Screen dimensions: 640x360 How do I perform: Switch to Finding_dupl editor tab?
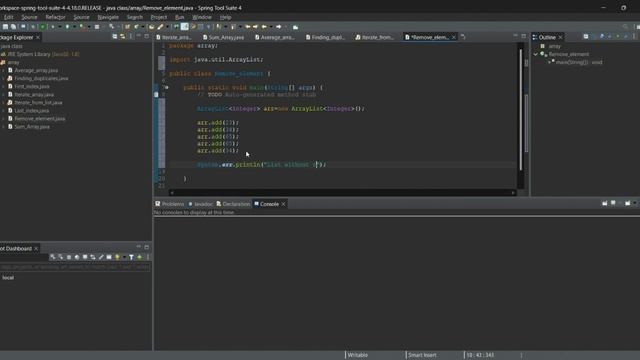click(x=325, y=37)
